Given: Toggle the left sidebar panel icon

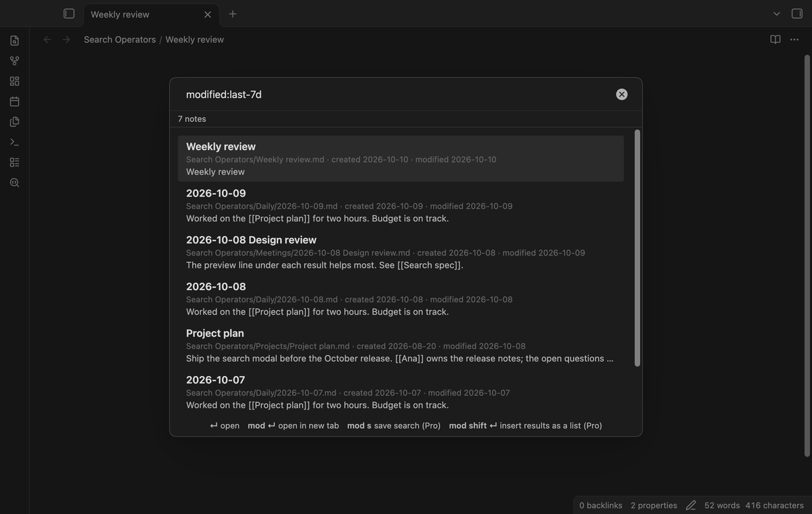Looking at the screenshot, I should point(69,14).
